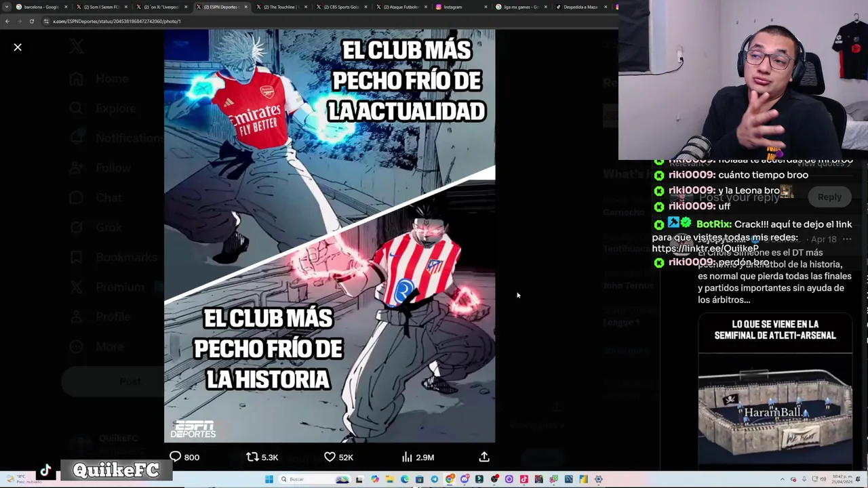Switch to Chrome in the taskbar
The image size is (868, 488).
click(x=450, y=479)
